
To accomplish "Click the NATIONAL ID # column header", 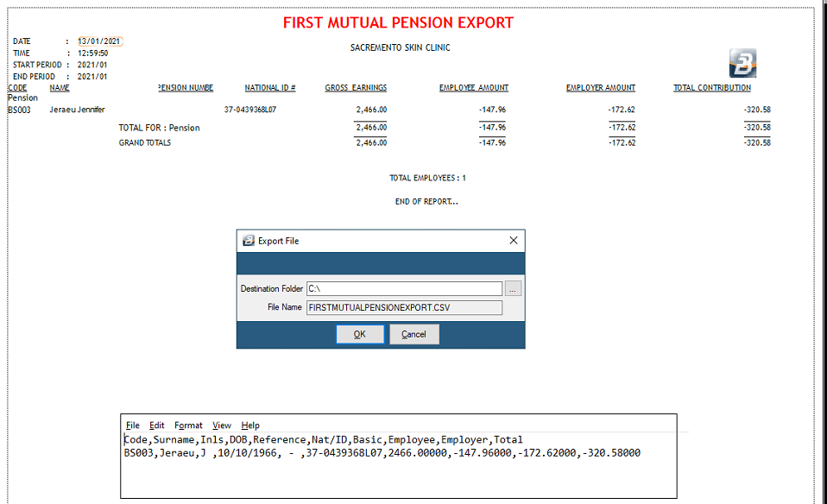I will coord(270,87).
